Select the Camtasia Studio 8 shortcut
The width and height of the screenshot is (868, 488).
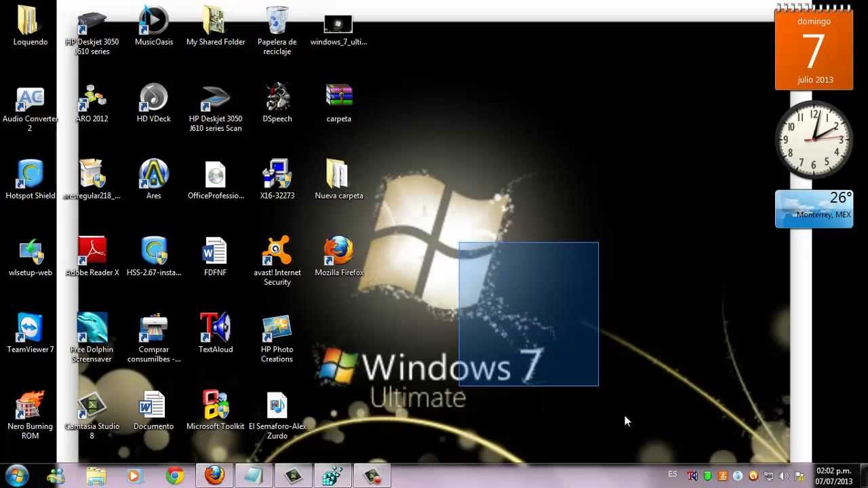pos(92,415)
